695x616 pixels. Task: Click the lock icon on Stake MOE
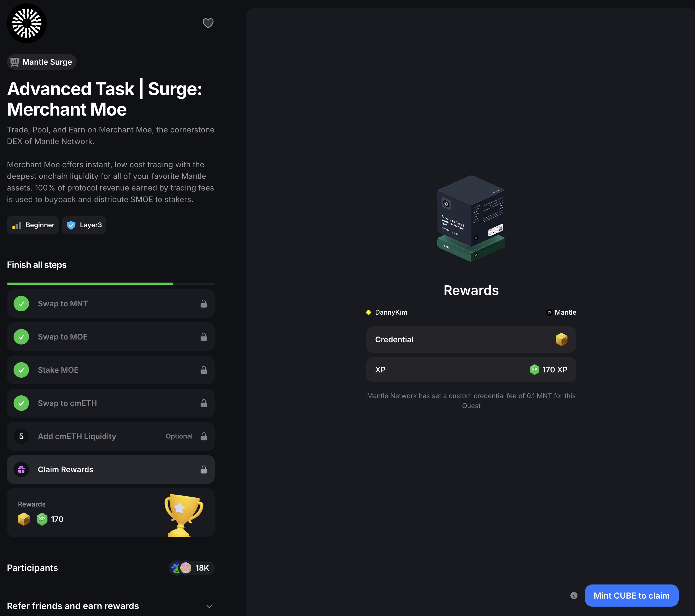pos(204,370)
